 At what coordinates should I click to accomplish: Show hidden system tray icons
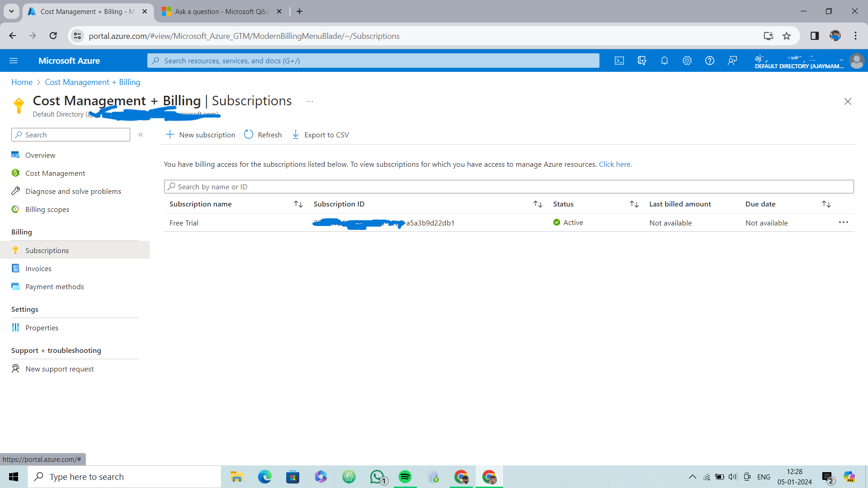(x=692, y=477)
